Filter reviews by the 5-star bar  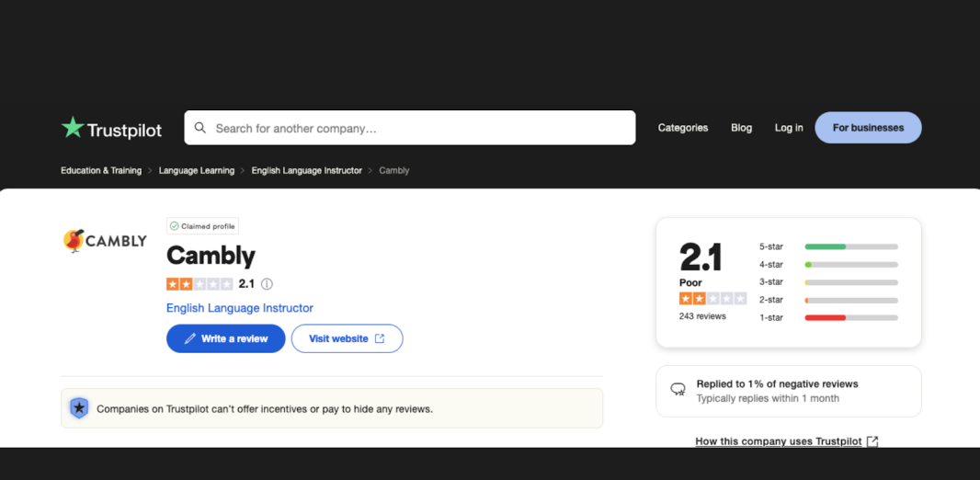[851, 246]
